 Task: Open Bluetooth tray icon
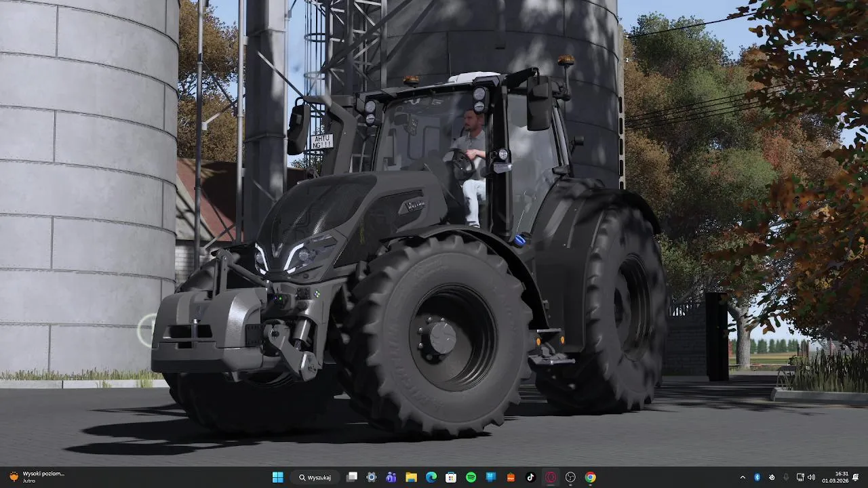(757, 477)
